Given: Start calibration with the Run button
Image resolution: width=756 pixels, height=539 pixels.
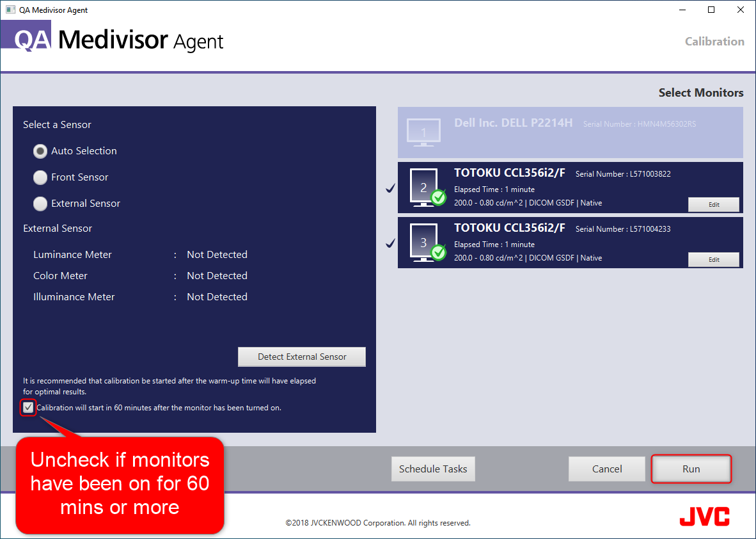Looking at the screenshot, I should pos(691,469).
